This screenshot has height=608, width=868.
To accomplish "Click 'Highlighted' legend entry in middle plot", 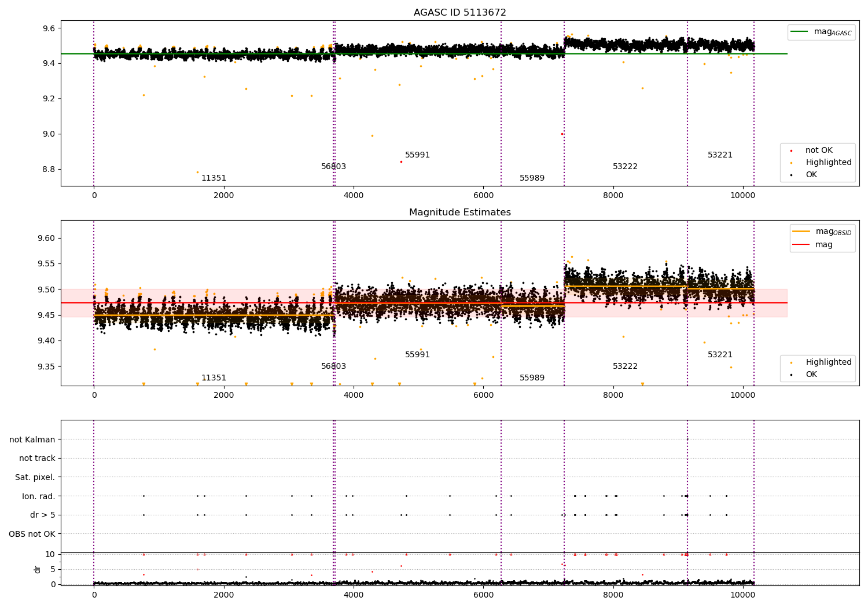I will point(822,362).
